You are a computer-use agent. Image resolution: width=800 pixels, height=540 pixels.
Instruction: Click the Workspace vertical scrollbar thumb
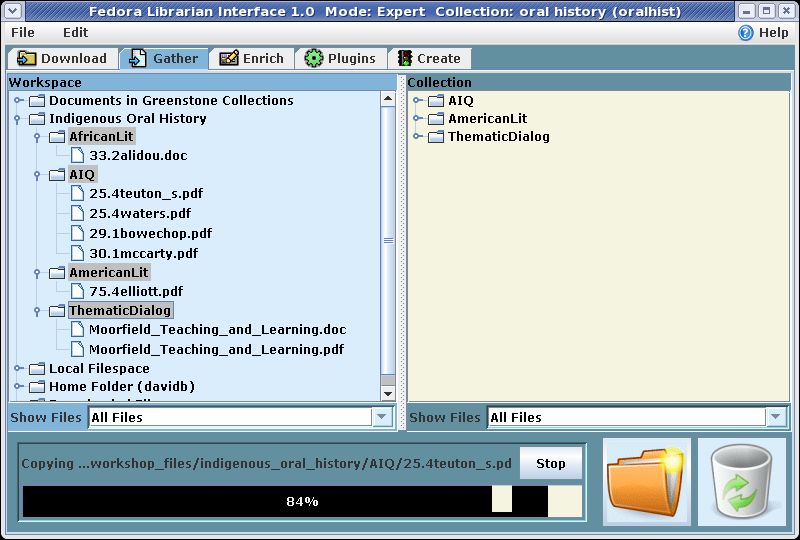[x=388, y=240]
